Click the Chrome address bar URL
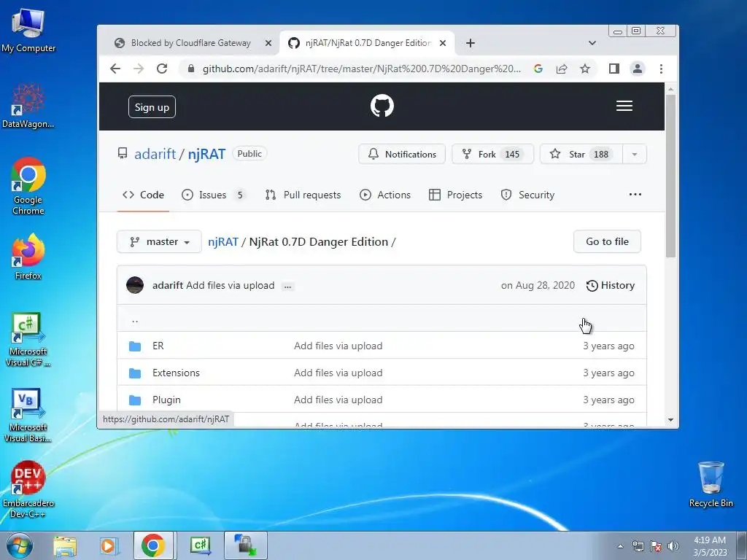Screen dimensions: 747x560 pyautogui.click(x=362, y=69)
